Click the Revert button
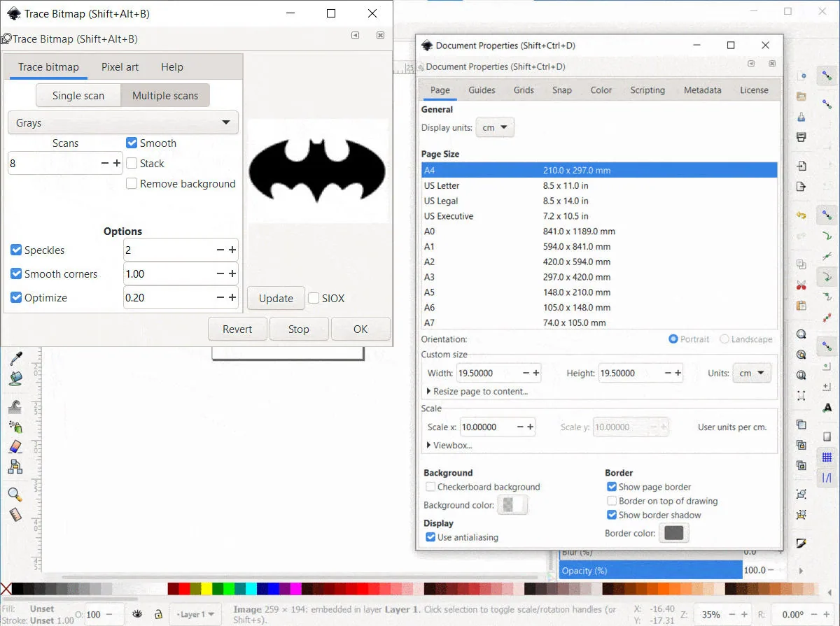The height and width of the screenshot is (626, 840). pyautogui.click(x=237, y=329)
